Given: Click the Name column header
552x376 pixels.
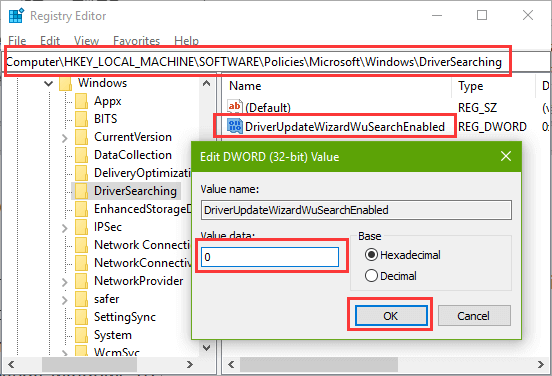Looking at the screenshot, I should tap(245, 86).
